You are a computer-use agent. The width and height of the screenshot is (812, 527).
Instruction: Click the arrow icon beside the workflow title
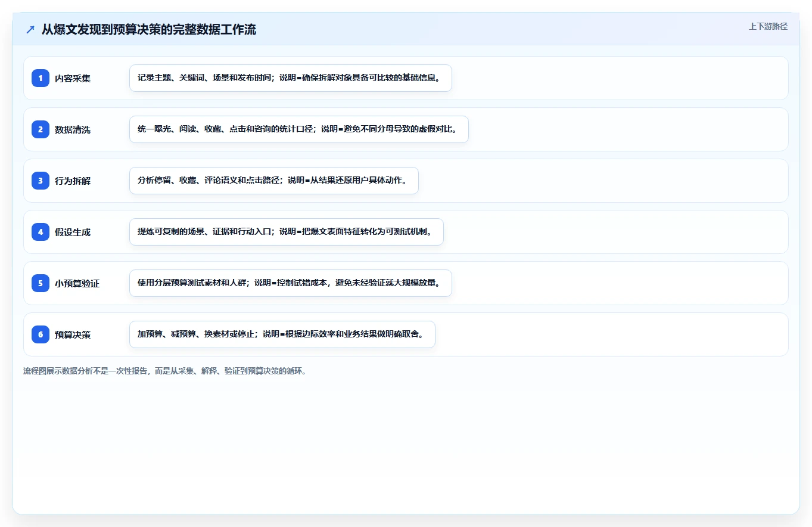click(30, 30)
